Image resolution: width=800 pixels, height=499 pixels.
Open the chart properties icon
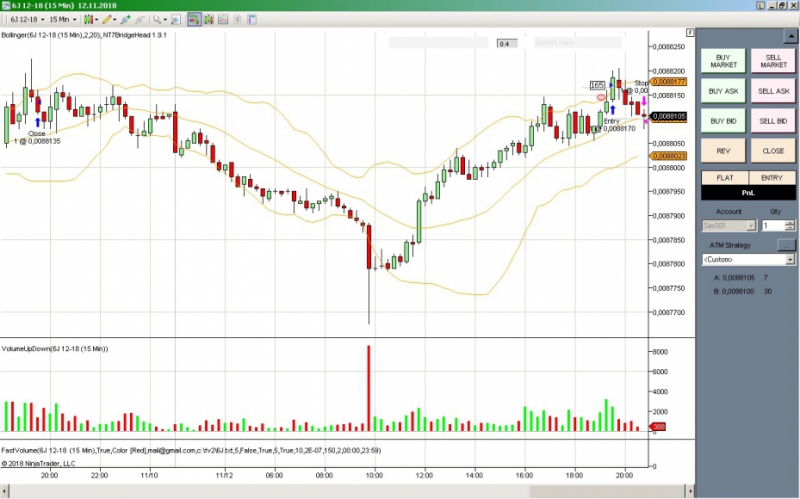252,19
